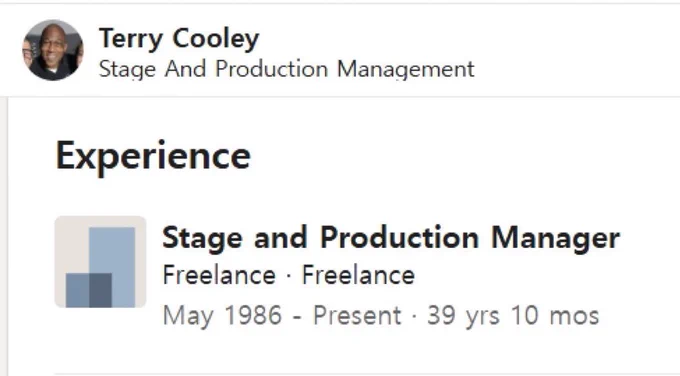Image resolution: width=680 pixels, height=376 pixels.
Task: Click the dot separator before 39 yrs
Action: pyautogui.click(x=414, y=316)
